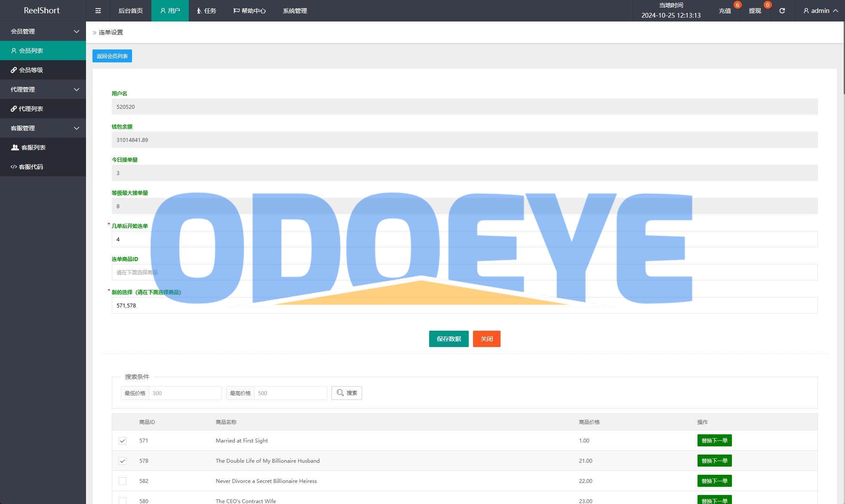Collapse the 客服管理 sidebar group
Screen dimensions: 845x504
click(43, 128)
